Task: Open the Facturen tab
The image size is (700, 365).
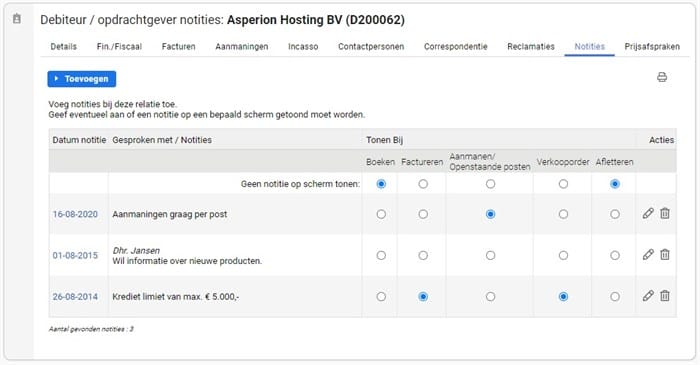Action: [x=179, y=46]
